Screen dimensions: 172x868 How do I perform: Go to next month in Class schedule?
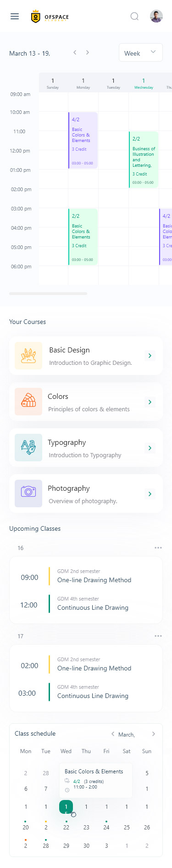(154, 734)
